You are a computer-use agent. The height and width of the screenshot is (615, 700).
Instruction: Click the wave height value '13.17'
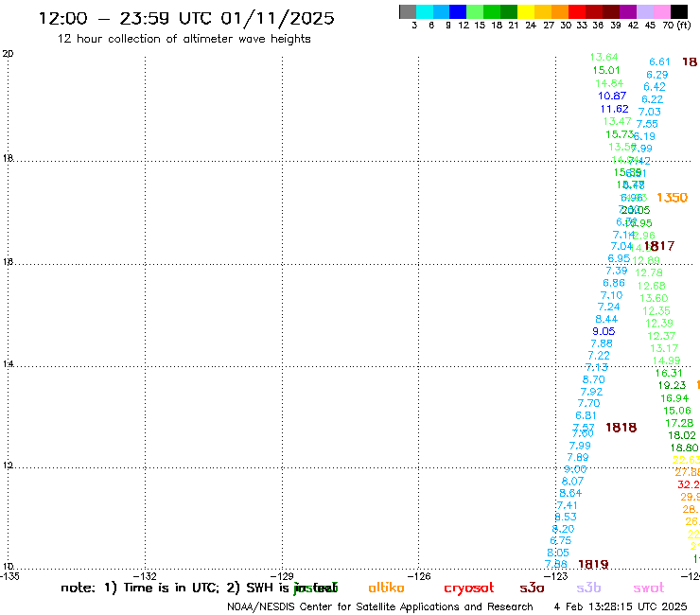click(x=664, y=348)
